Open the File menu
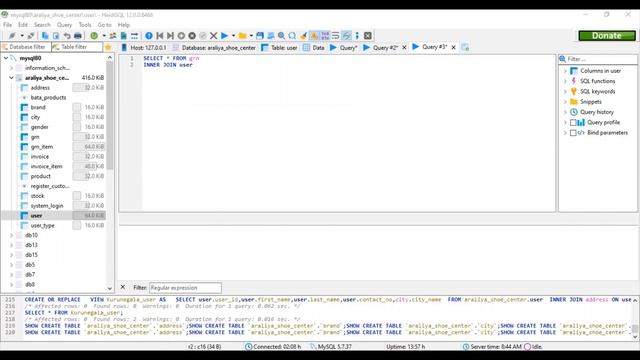Image resolution: width=640 pixels, height=360 pixels. pos(8,25)
